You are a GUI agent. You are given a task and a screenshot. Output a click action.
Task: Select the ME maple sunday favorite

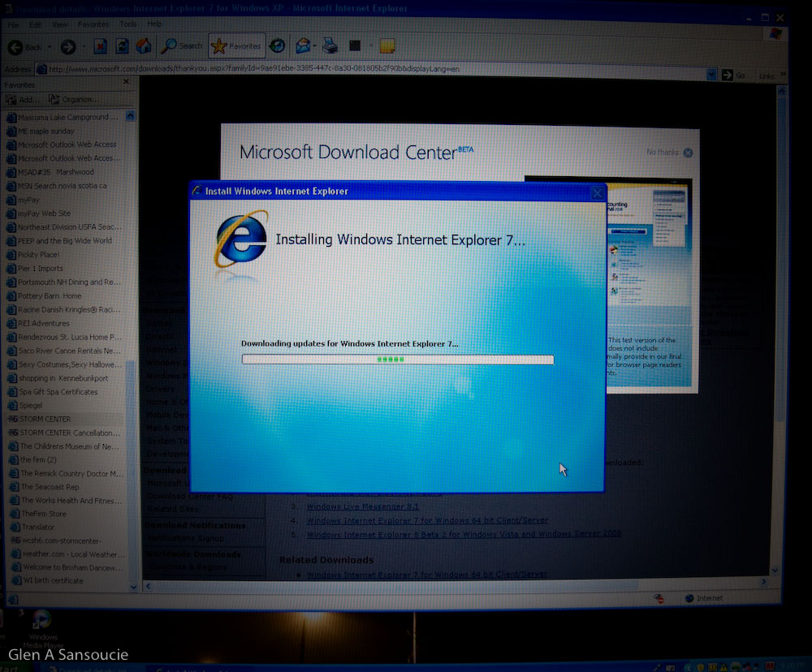click(x=46, y=131)
